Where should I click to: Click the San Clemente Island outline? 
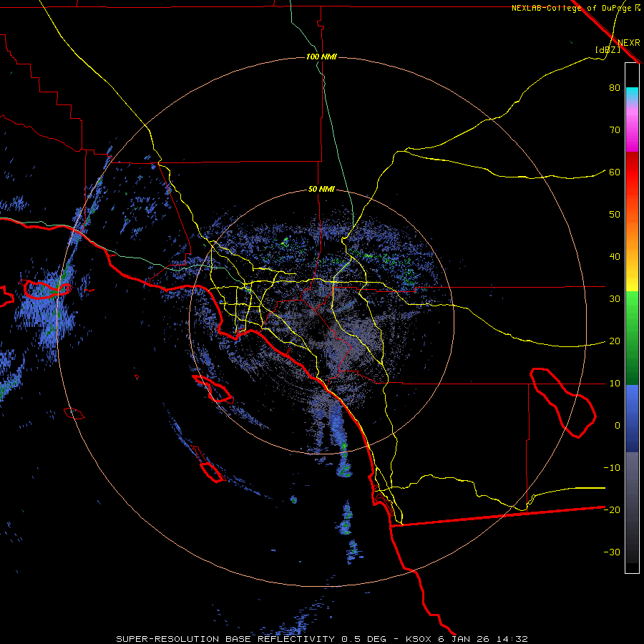(x=209, y=464)
